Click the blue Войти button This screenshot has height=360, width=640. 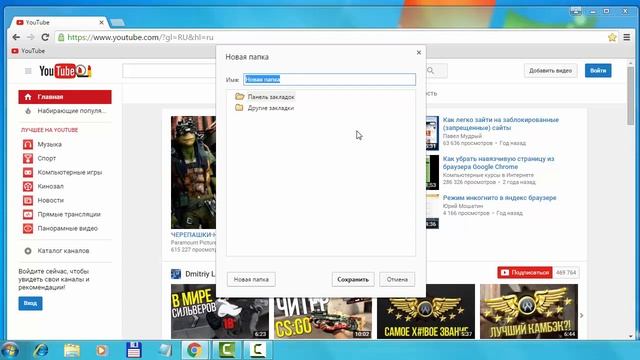pyautogui.click(x=598, y=71)
